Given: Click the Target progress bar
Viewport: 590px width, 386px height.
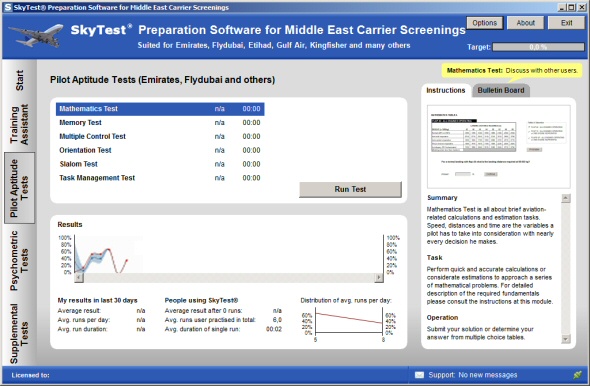Looking at the screenshot, I should point(538,47).
